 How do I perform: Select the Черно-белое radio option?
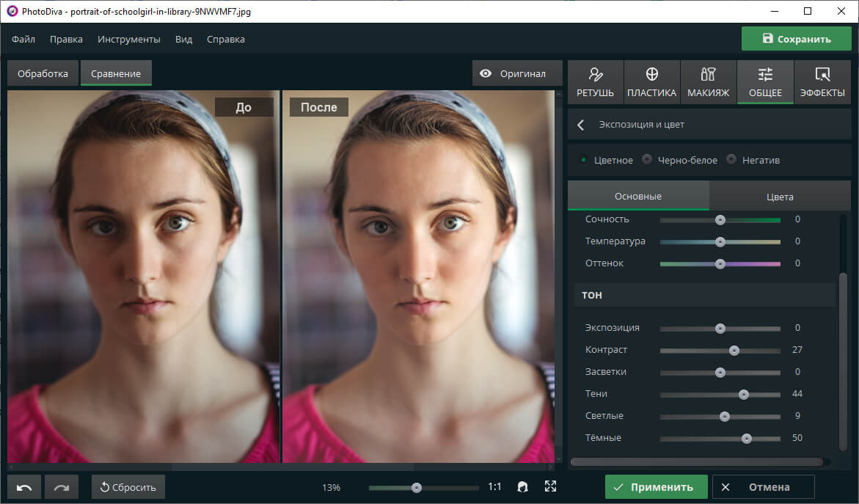[647, 160]
